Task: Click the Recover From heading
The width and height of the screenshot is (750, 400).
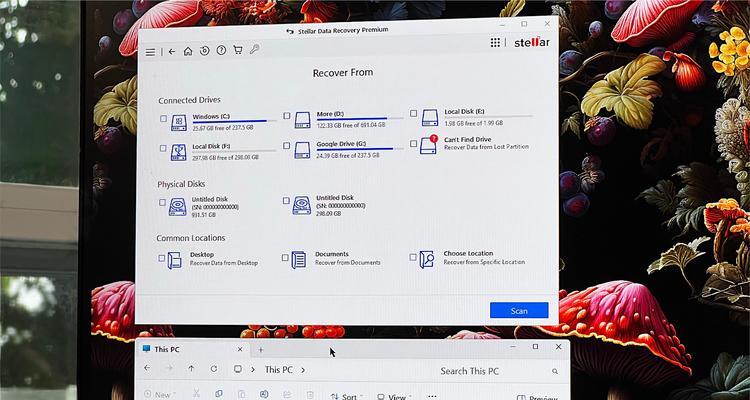Action: coord(342,73)
